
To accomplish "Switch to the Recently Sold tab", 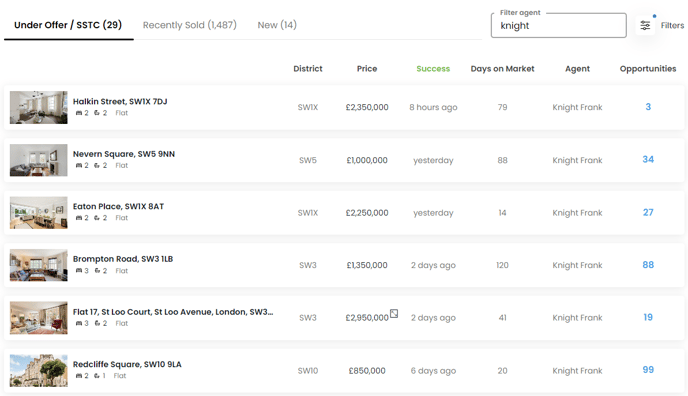I will click(x=190, y=25).
